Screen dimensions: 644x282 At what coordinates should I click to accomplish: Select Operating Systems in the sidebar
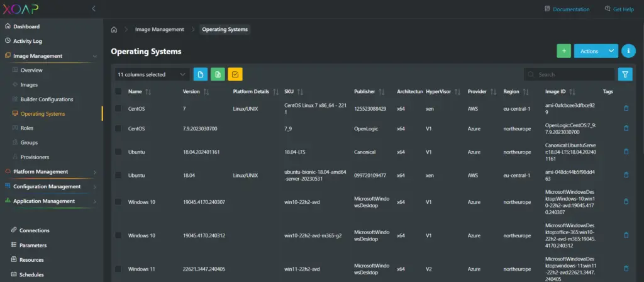coord(42,114)
